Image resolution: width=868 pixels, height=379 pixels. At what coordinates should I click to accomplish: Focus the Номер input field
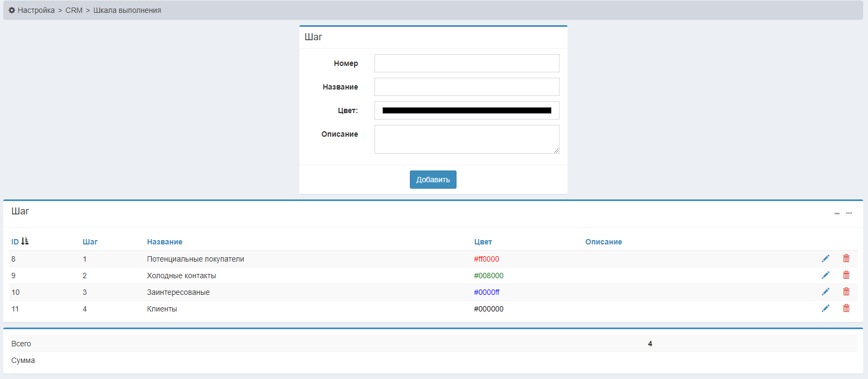coord(467,63)
